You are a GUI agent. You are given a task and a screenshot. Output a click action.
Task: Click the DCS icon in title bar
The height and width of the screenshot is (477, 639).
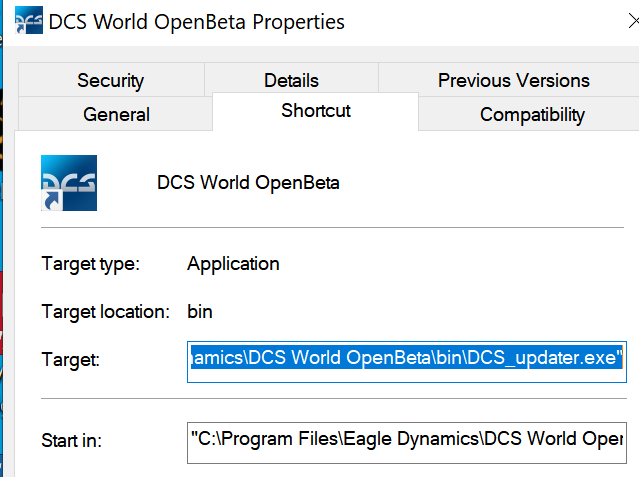29,20
